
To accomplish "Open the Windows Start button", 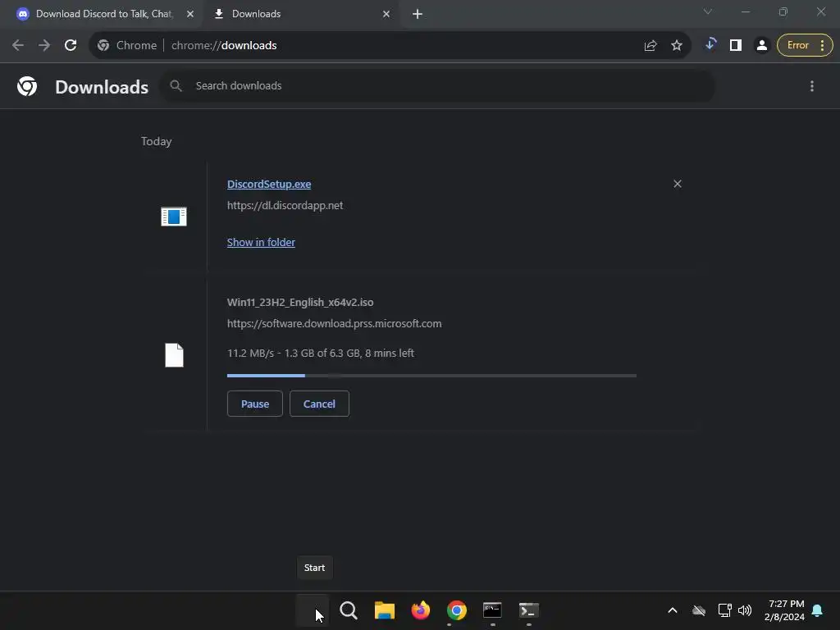I will [x=313, y=610].
